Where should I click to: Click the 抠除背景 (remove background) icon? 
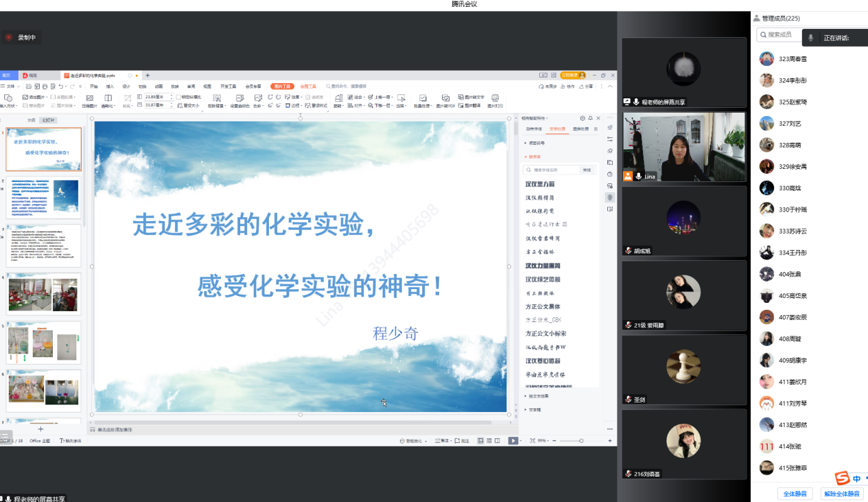coord(214,100)
